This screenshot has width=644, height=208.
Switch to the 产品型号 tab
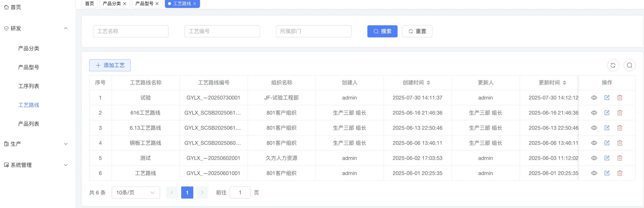(x=144, y=4)
